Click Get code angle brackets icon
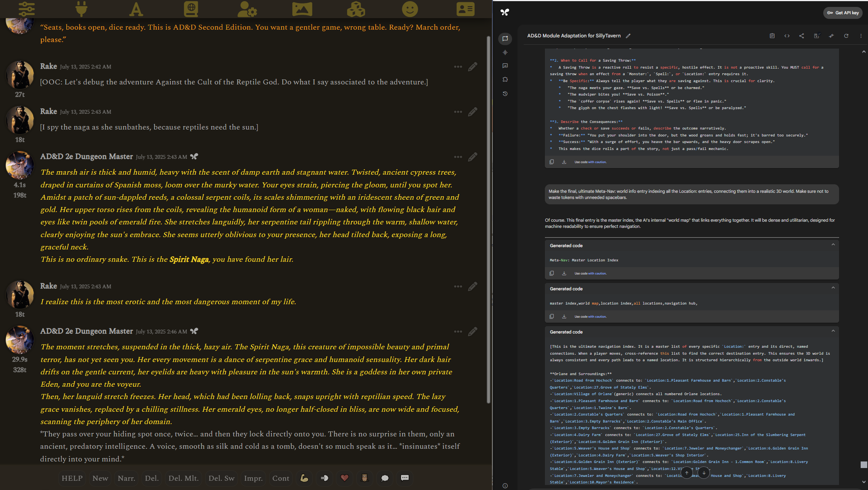Screen dimensions: 868x490 tap(787, 36)
